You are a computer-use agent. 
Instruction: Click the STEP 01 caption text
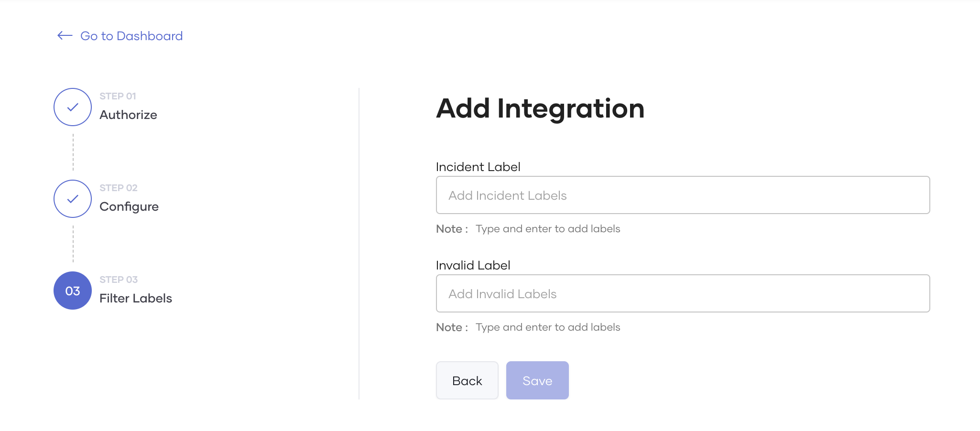118,96
